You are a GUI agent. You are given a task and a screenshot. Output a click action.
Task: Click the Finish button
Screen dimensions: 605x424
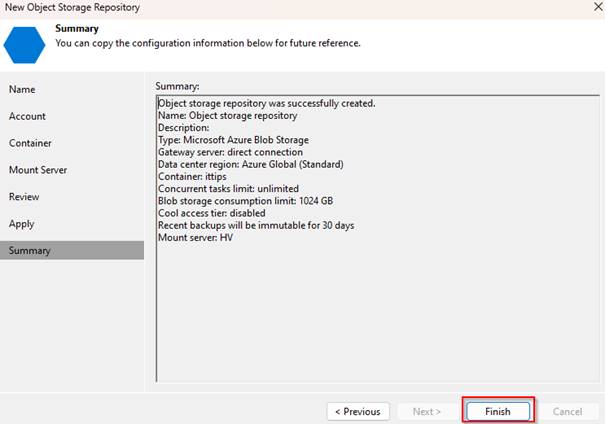[x=498, y=411]
